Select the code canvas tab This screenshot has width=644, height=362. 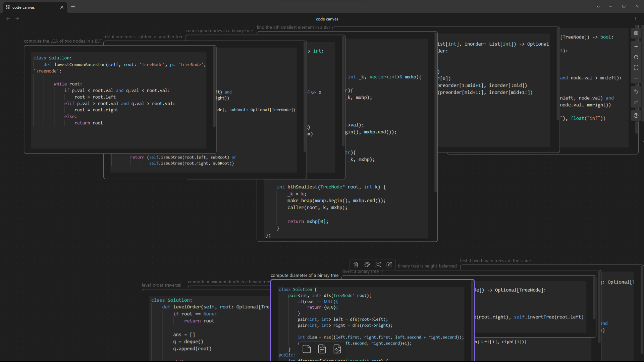click(35, 7)
